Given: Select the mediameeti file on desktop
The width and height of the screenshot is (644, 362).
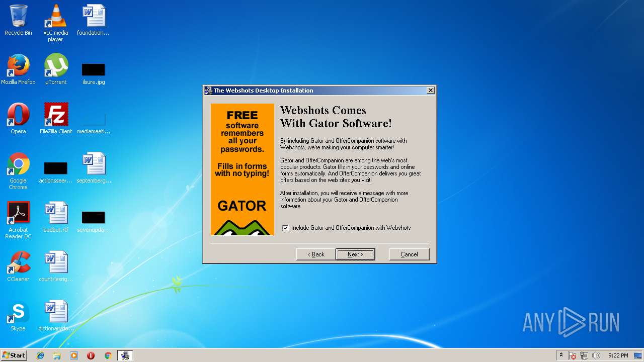Looking at the screenshot, I should [x=93, y=123].
